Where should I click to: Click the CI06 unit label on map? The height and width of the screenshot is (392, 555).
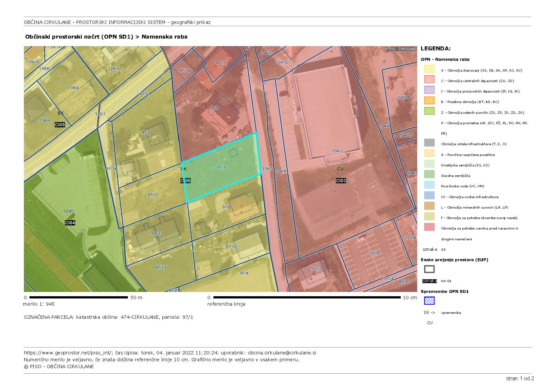coord(186,181)
